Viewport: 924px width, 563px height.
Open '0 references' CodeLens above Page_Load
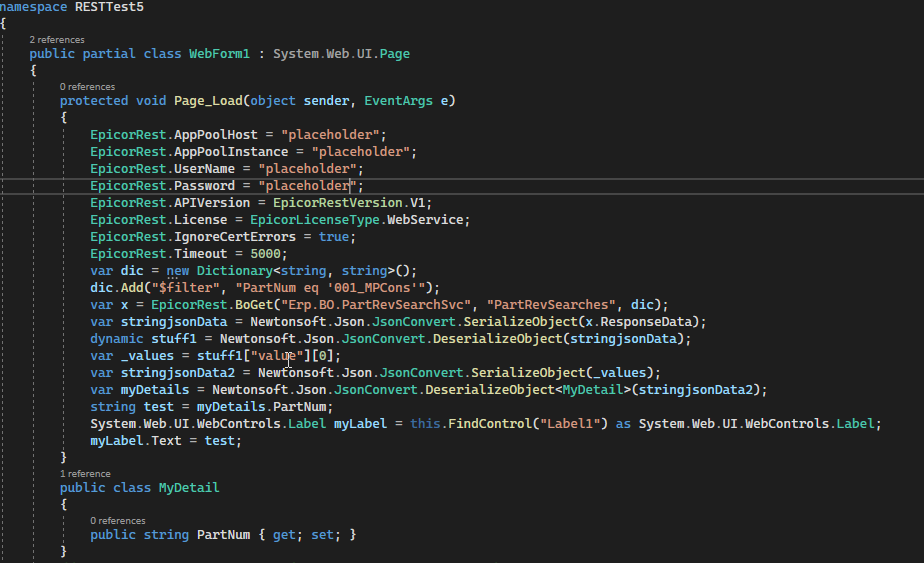(x=87, y=87)
